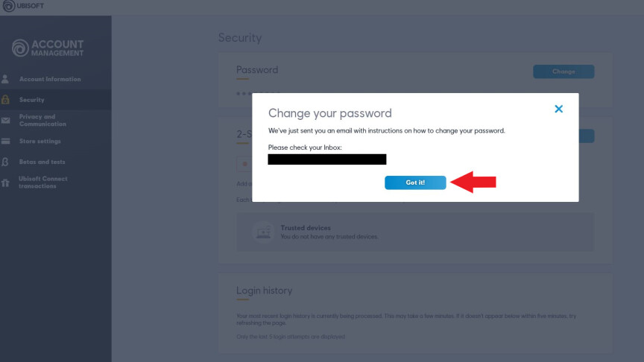
Task: Click the Ubisoft Connect transactions gift icon
Action: click(x=5, y=182)
